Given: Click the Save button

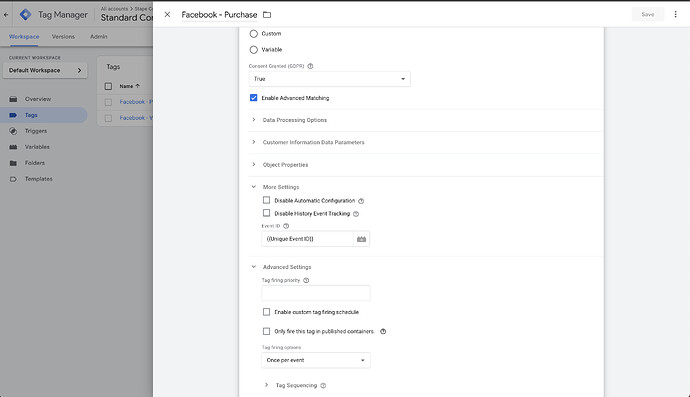Looking at the screenshot, I should coord(647,15).
